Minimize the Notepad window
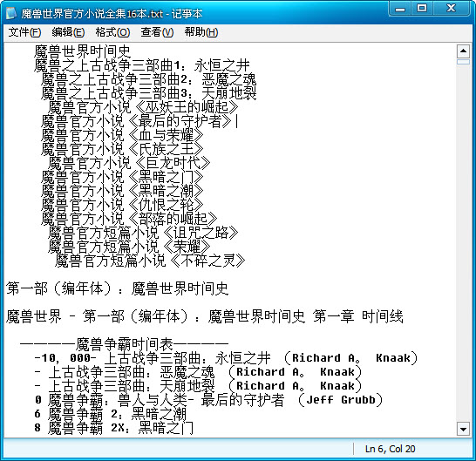This screenshot has height=461, width=476. pyautogui.click(x=400, y=9)
